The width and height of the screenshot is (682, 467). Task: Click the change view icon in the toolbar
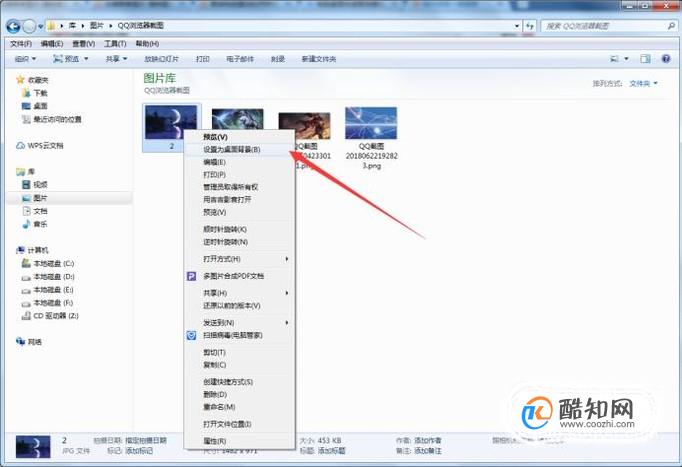[x=615, y=59]
